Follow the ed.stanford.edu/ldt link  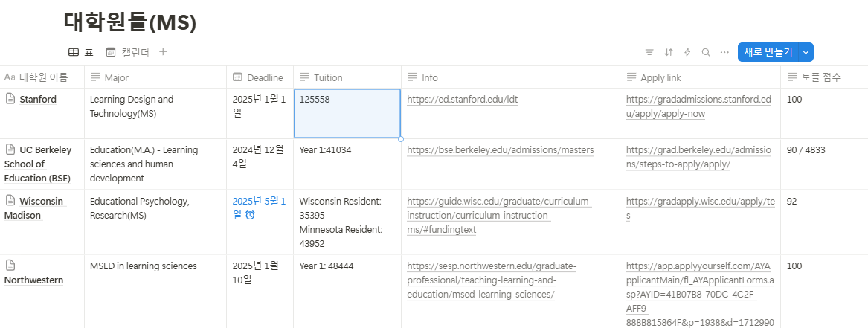pyautogui.click(x=462, y=100)
